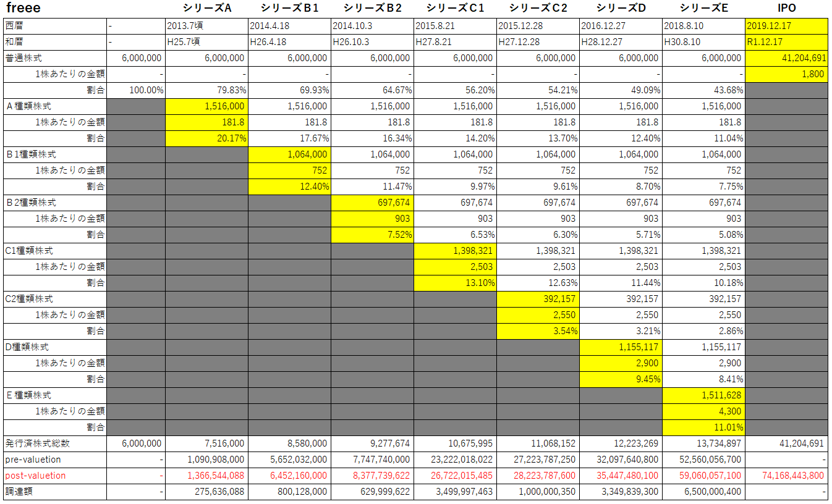The image size is (832, 504).
Task: Click total shares cell 10,675,995
Action: coord(455,444)
